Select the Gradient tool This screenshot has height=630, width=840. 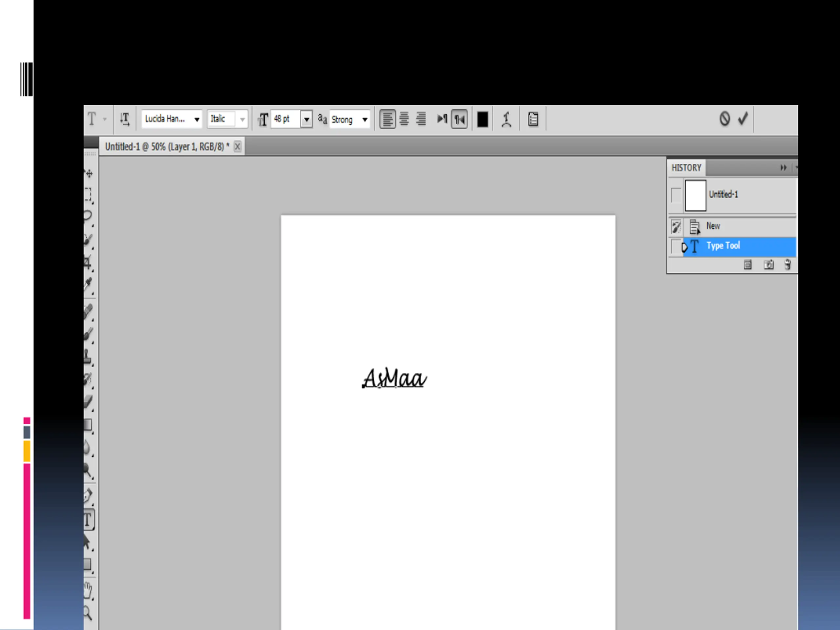[x=89, y=425]
